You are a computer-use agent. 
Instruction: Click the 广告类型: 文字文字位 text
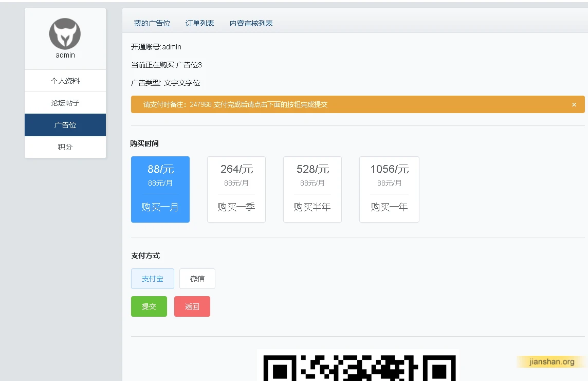[x=166, y=83]
